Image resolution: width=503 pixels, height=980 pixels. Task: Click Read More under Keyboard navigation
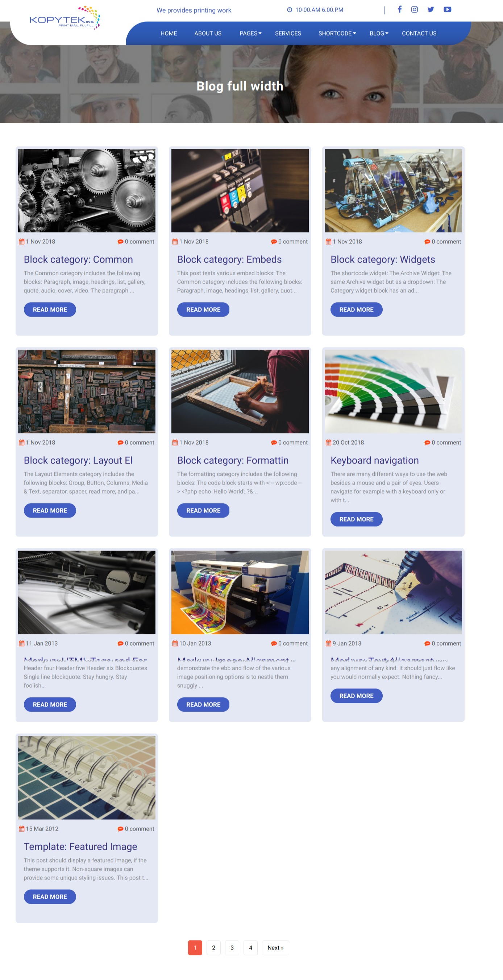[x=356, y=519]
